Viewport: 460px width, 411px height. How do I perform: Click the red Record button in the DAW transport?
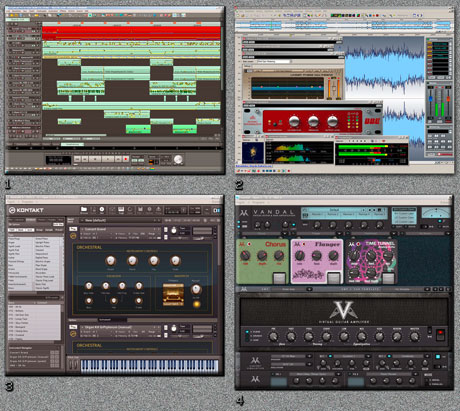coord(126,159)
